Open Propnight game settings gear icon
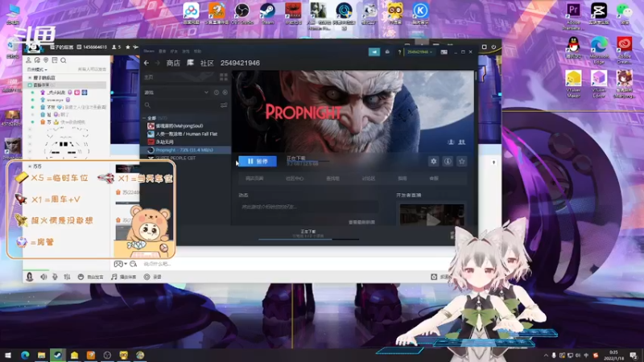644x362 pixels. [433, 162]
